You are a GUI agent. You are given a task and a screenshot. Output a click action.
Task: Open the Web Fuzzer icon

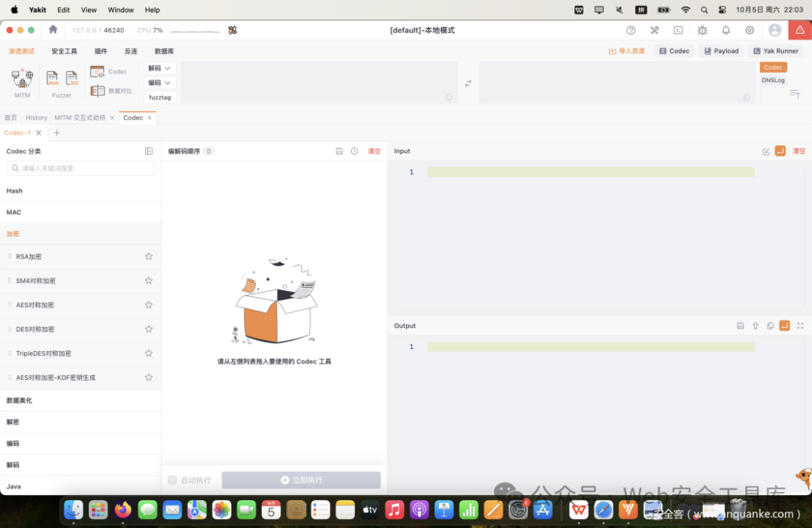pos(52,78)
